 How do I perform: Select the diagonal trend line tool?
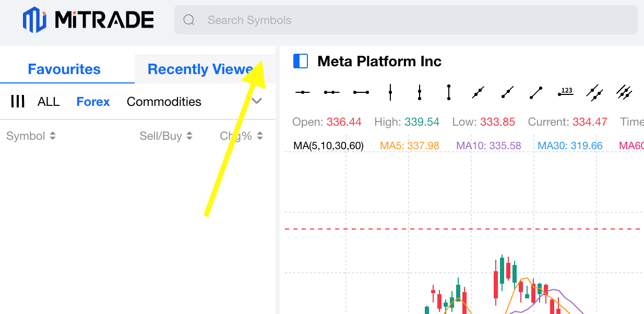point(478,92)
